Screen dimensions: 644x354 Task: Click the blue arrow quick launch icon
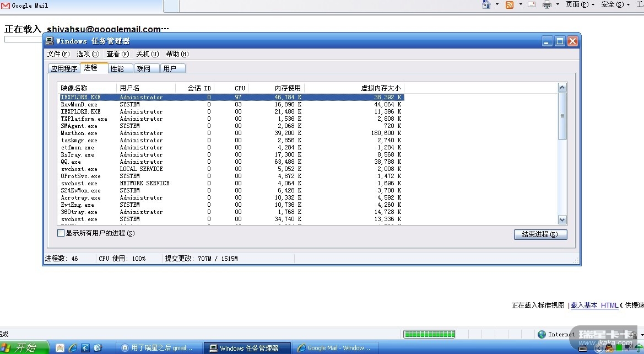point(85,348)
